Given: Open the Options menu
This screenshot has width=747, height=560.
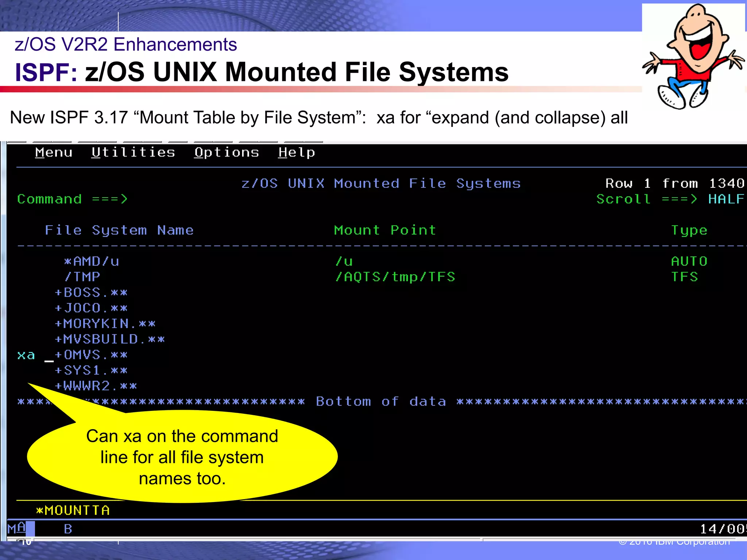Looking at the screenshot, I should tap(227, 152).
